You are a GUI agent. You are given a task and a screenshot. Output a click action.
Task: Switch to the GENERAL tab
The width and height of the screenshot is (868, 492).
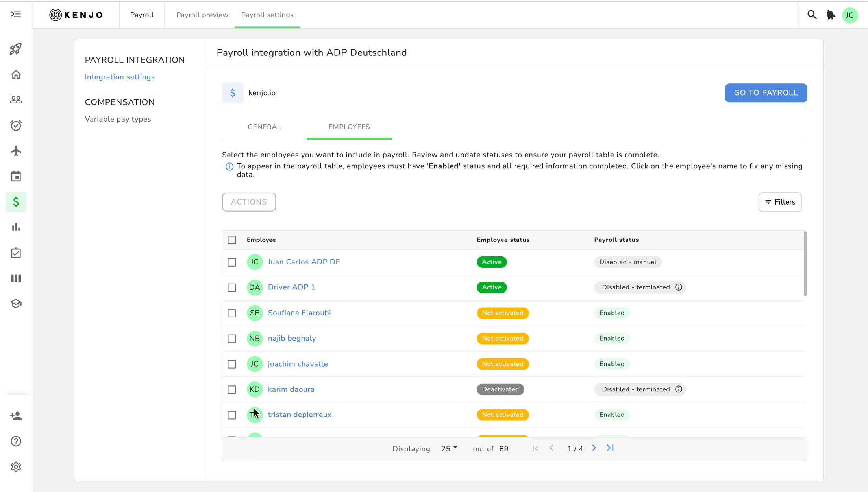tap(264, 127)
